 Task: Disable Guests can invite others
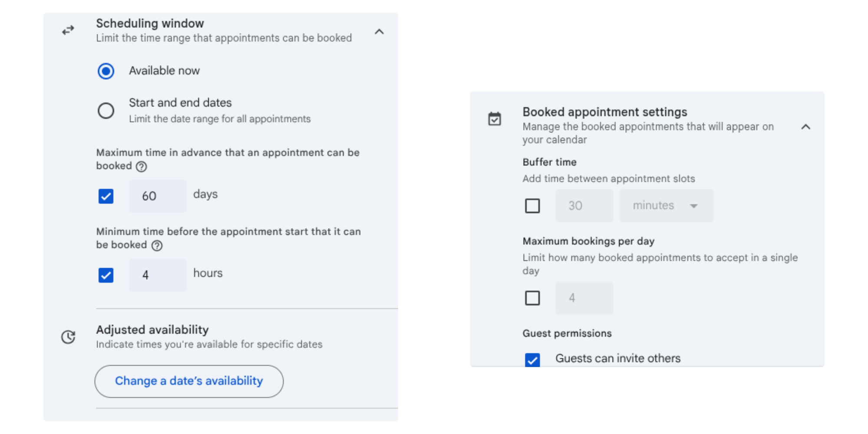532,359
